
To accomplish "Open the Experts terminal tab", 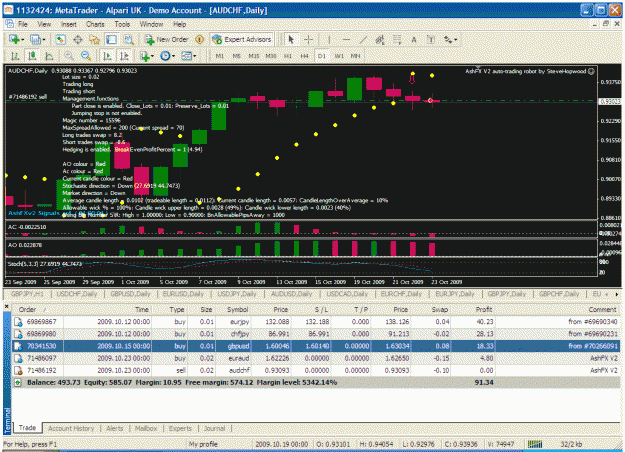I will coord(180,428).
